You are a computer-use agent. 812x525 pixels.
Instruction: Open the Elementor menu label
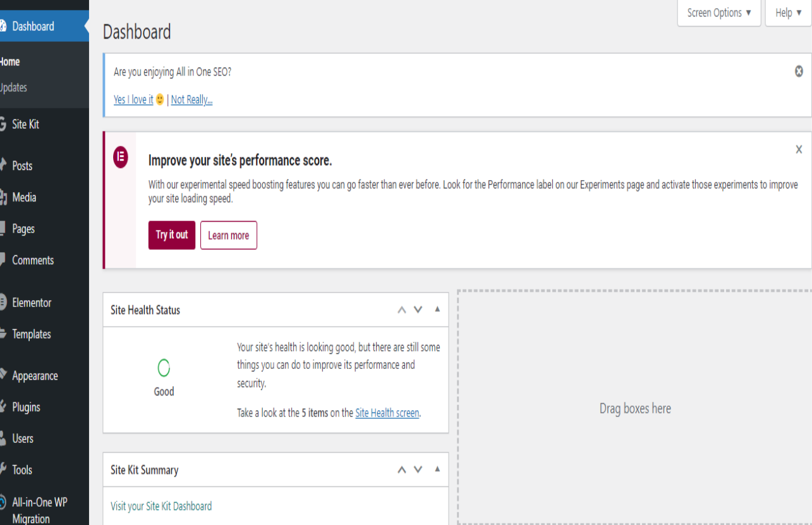pos(32,303)
